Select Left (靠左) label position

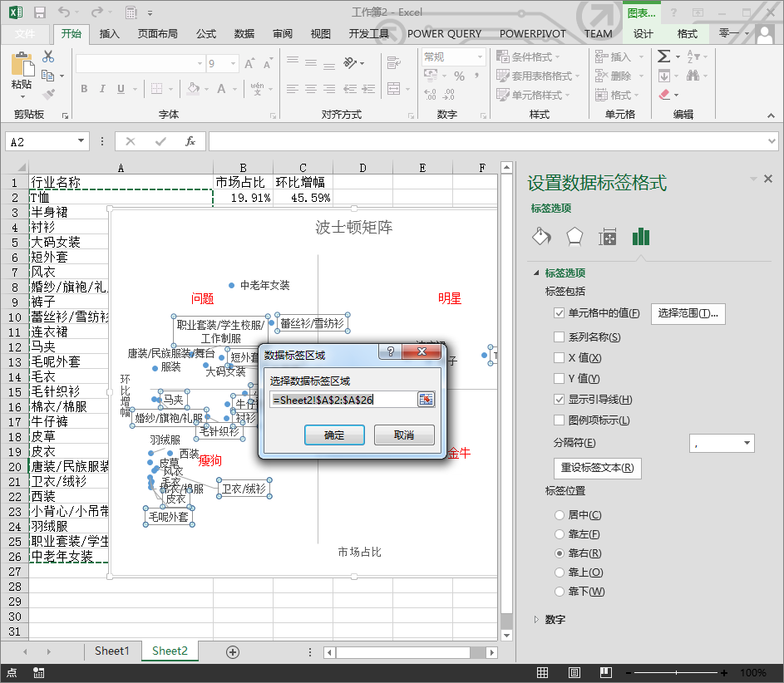coord(560,534)
